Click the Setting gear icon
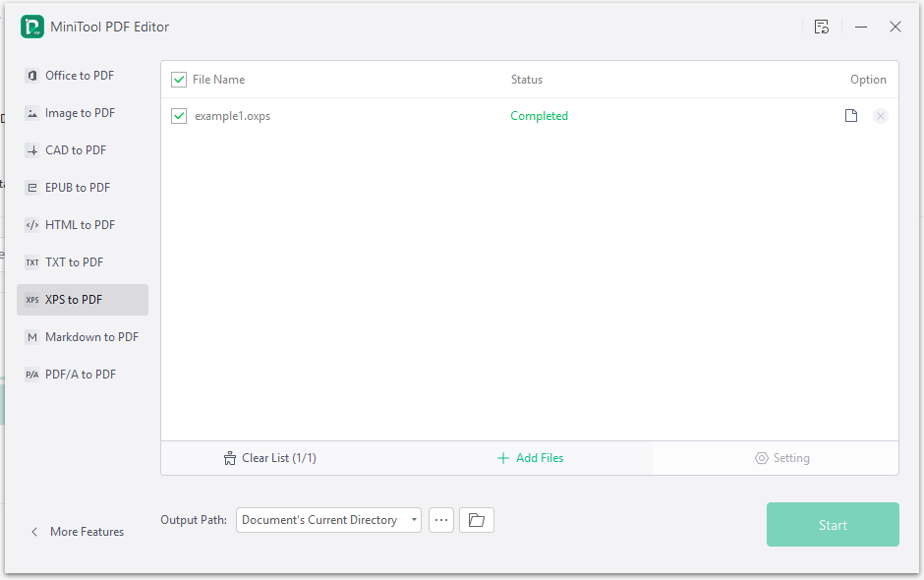The image size is (924, 580). pos(762,458)
